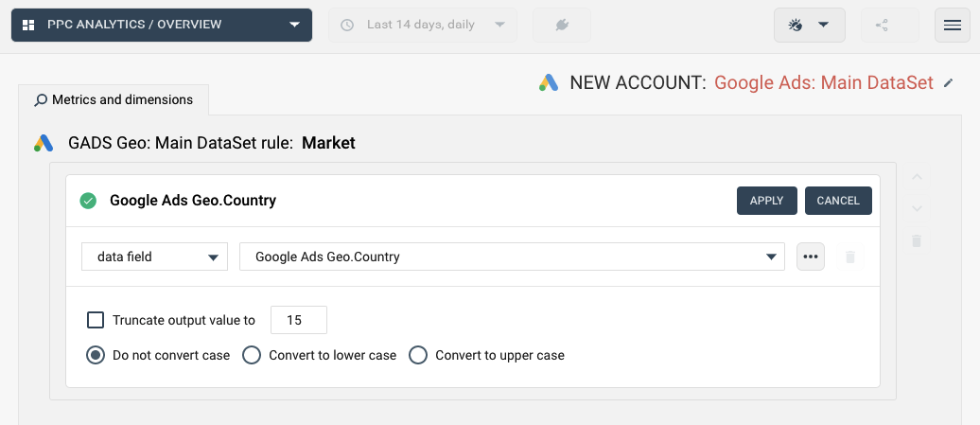This screenshot has width=980, height=425.
Task: Click the trash icon in data field row
Action: [x=850, y=257]
